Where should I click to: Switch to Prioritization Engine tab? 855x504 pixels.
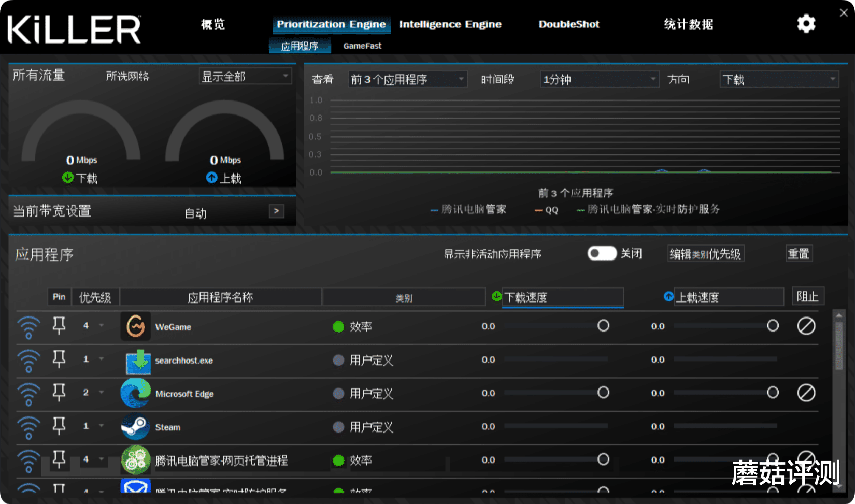click(x=331, y=24)
